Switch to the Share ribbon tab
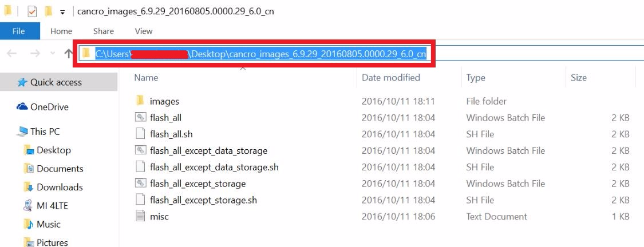This screenshot has width=644, height=247. pyautogui.click(x=104, y=31)
